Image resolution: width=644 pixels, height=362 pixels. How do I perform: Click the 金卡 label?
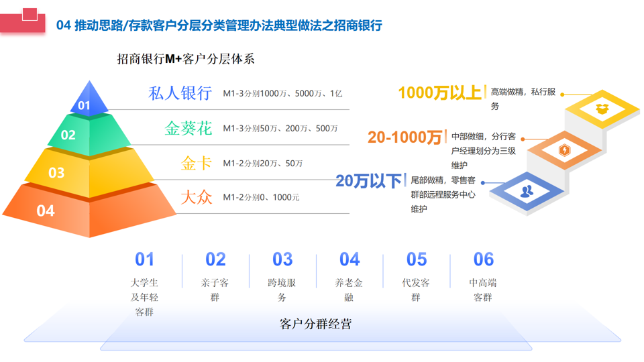coord(197,164)
